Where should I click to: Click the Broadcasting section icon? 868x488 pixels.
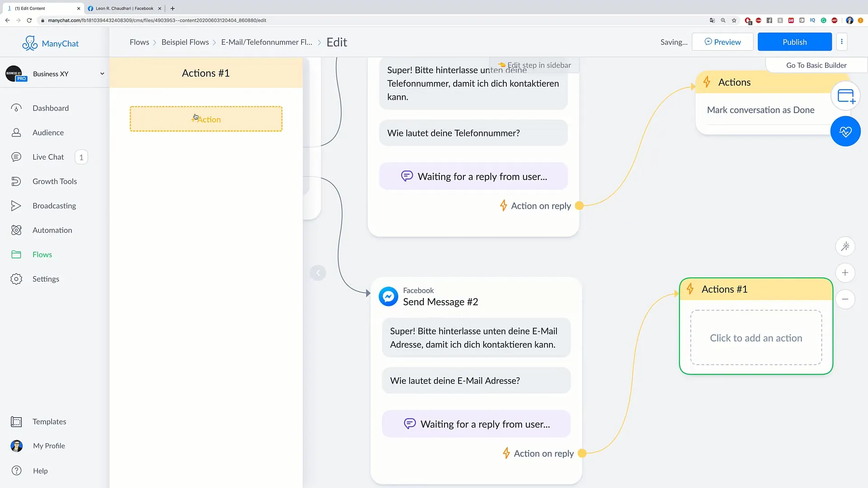(x=16, y=206)
